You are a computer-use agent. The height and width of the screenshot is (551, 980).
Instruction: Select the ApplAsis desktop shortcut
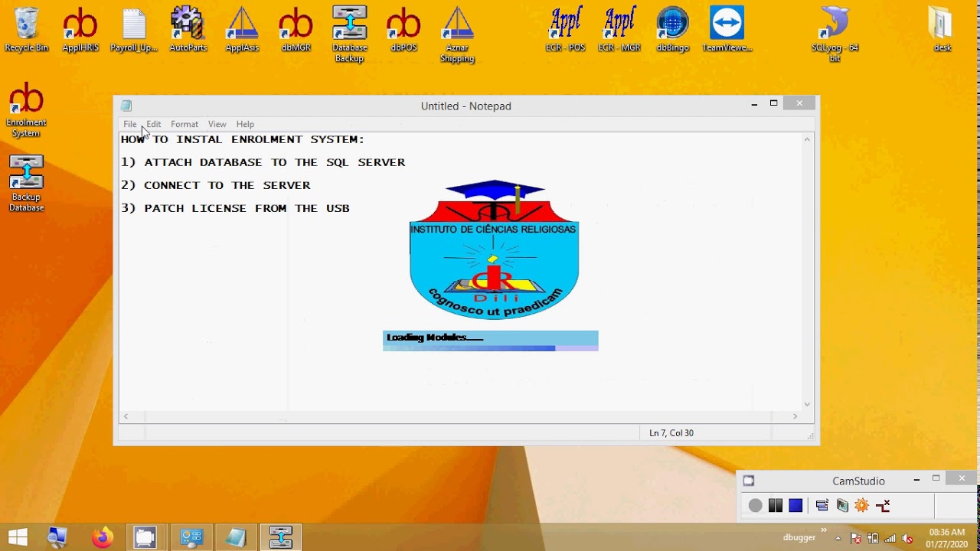(242, 29)
